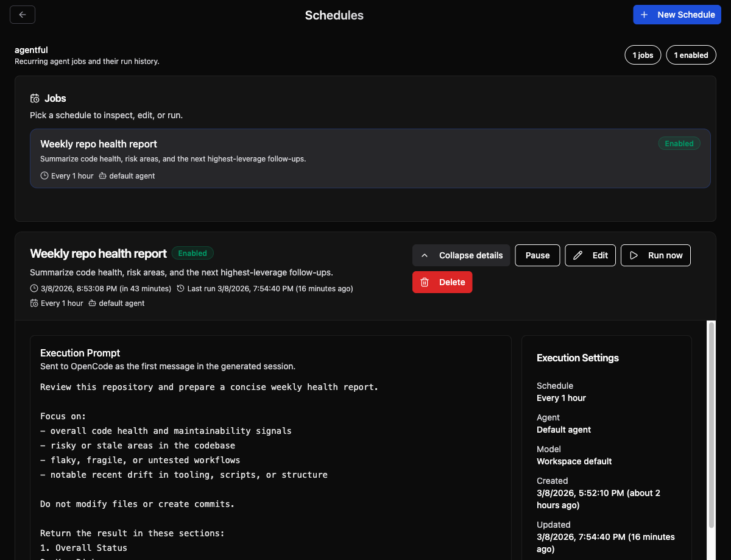Click the clock icon in the job card

(44, 175)
